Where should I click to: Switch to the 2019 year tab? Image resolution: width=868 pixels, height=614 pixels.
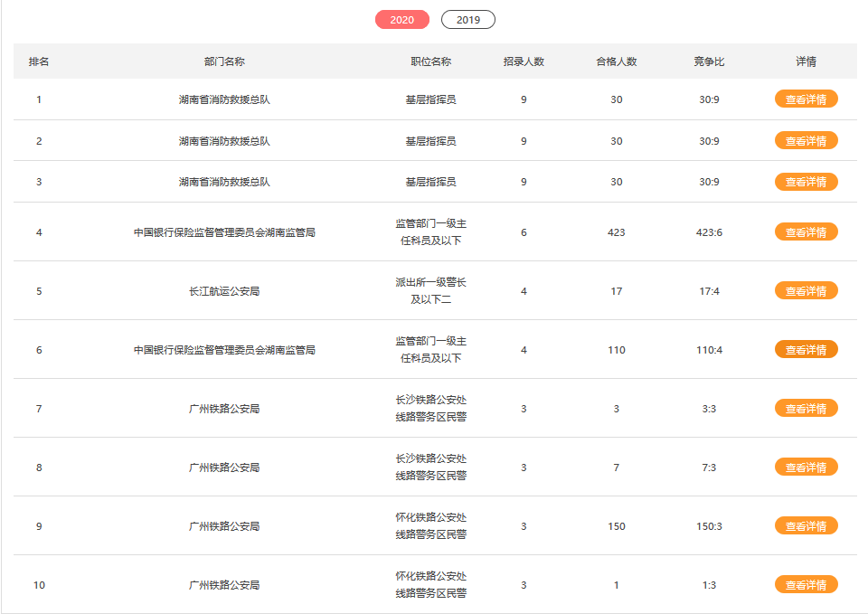[468, 19]
